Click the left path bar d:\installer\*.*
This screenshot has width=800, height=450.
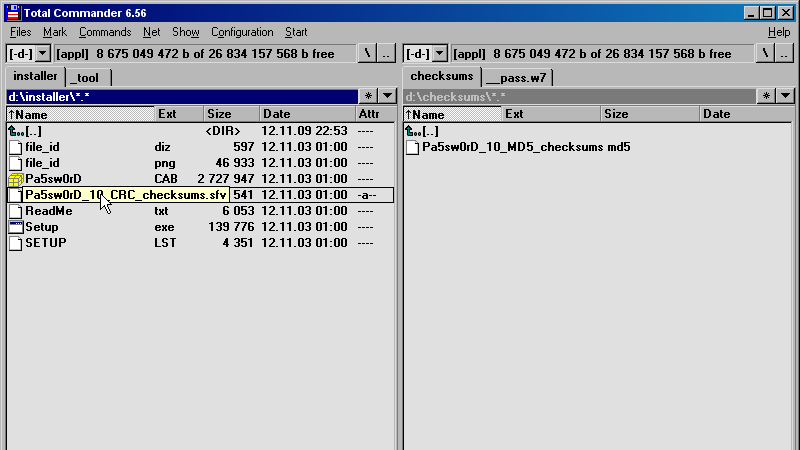tap(182, 96)
